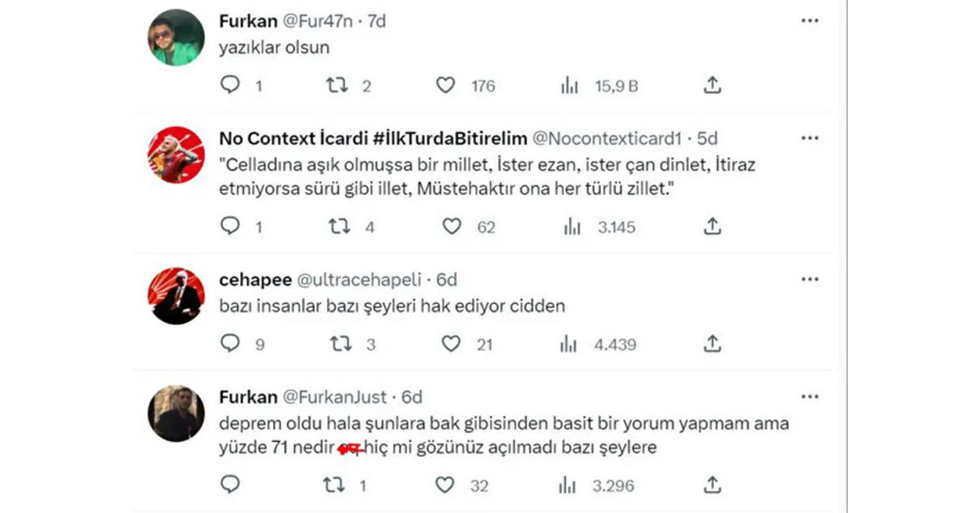Share Fur47n's tweet via share icon
The image size is (980, 513).
pos(711,85)
